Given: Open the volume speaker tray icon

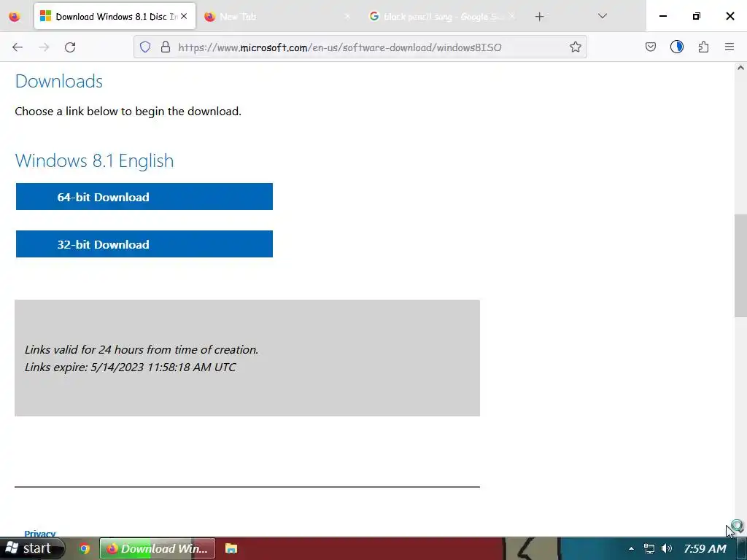Looking at the screenshot, I should [667, 548].
